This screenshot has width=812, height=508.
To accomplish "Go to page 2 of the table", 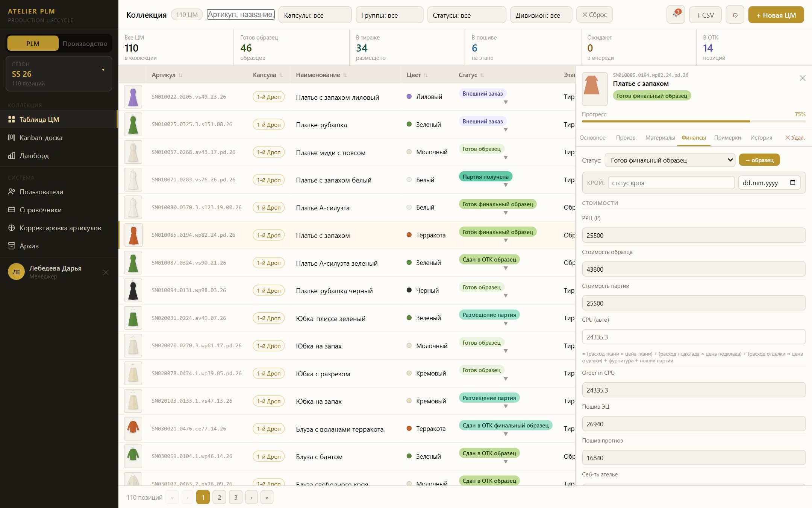I will [x=220, y=497].
